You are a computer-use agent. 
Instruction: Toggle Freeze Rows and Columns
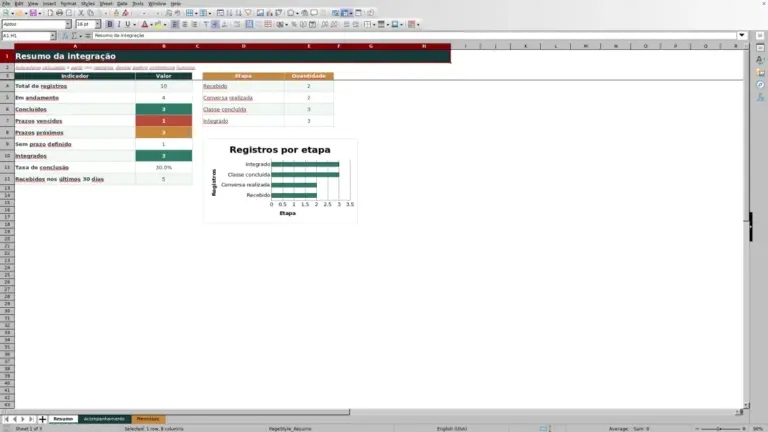point(344,13)
